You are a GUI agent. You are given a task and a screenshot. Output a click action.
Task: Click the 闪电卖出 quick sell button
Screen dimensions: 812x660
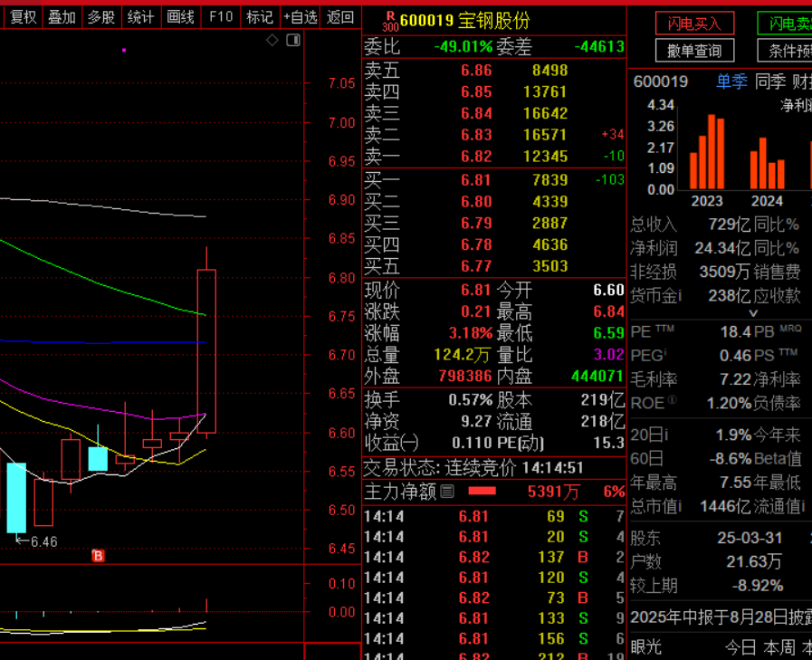point(785,24)
